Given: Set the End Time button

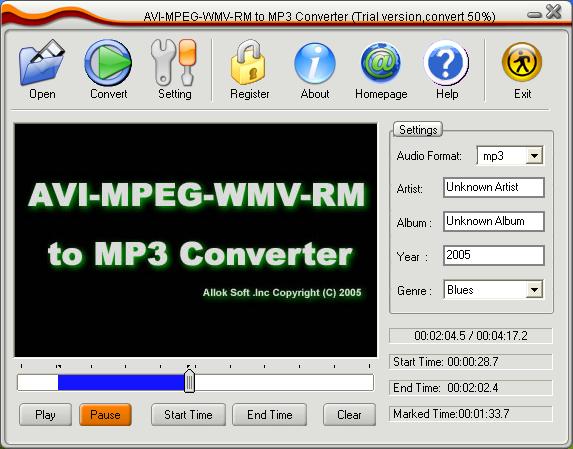Looking at the screenshot, I should pos(269,415).
